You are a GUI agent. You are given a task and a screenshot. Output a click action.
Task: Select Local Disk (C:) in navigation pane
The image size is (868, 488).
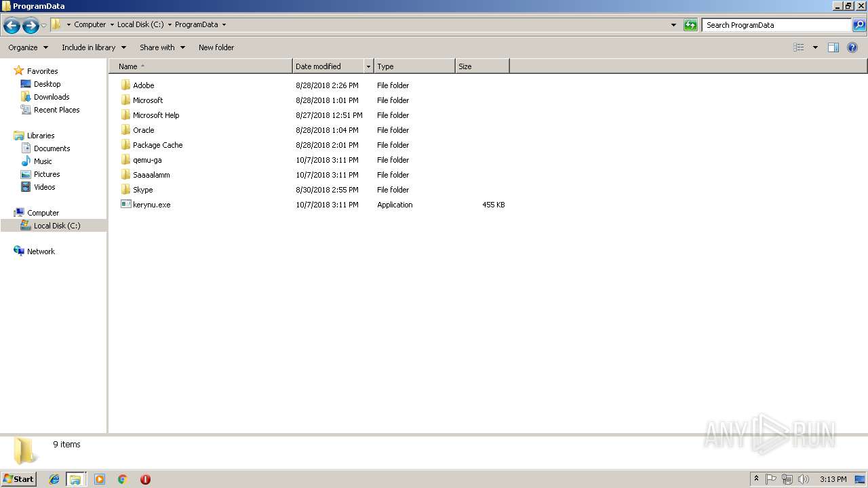[57, 226]
